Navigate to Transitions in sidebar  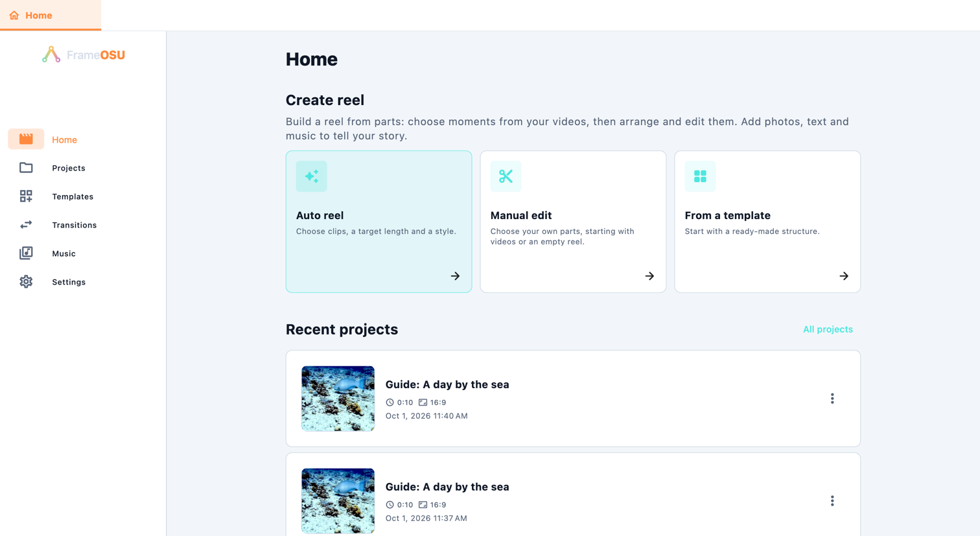(75, 225)
